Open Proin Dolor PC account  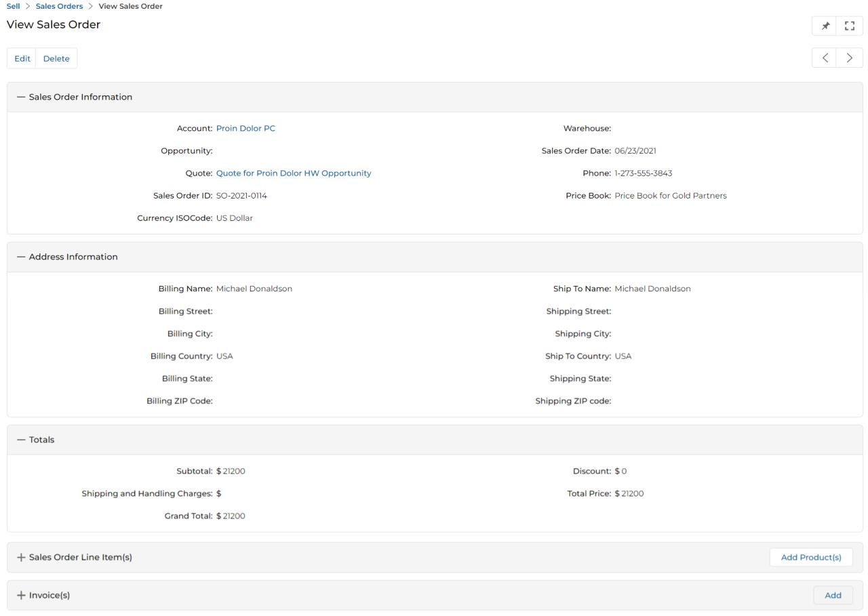pos(245,128)
